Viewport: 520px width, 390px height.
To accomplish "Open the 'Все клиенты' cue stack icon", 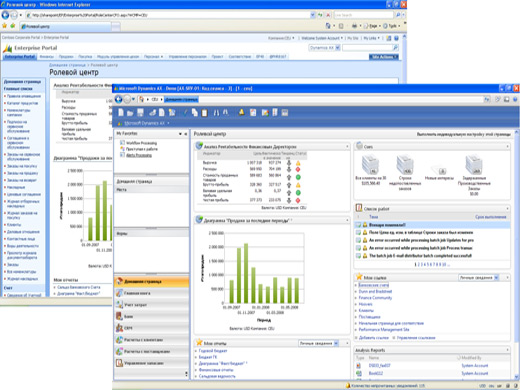I will coord(370,165).
